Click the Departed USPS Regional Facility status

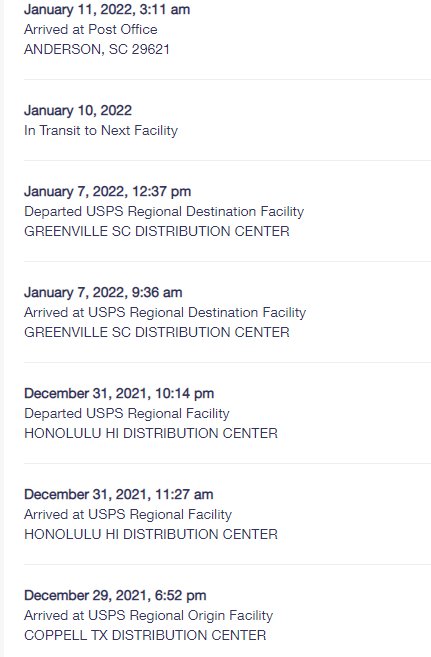pyautogui.click(x=126, y=413)
